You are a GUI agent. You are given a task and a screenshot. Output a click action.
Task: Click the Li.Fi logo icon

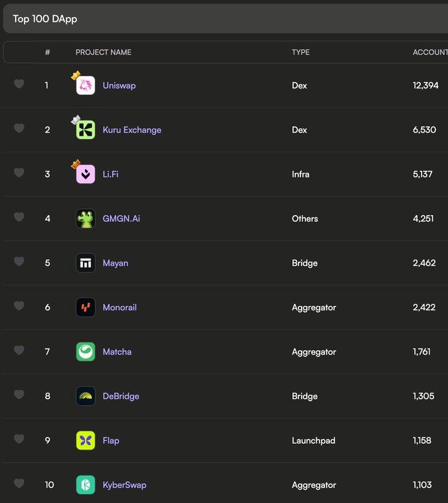[85, 174]
